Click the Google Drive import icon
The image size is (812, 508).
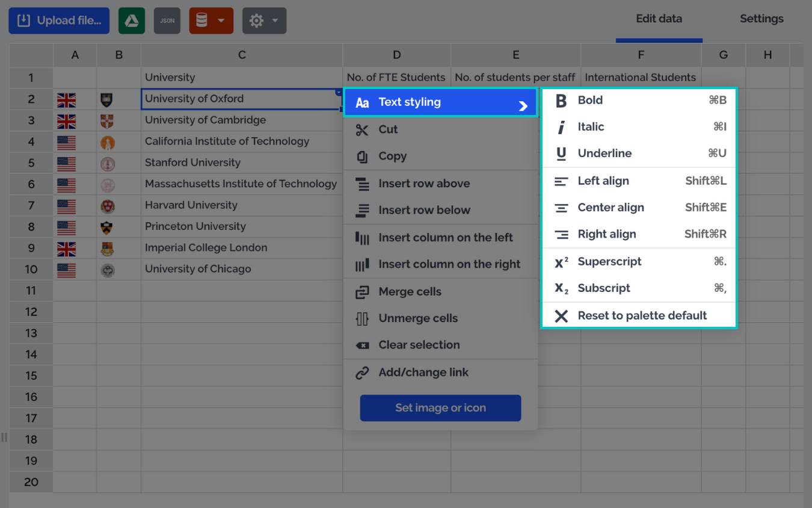[x=132, y=20]
